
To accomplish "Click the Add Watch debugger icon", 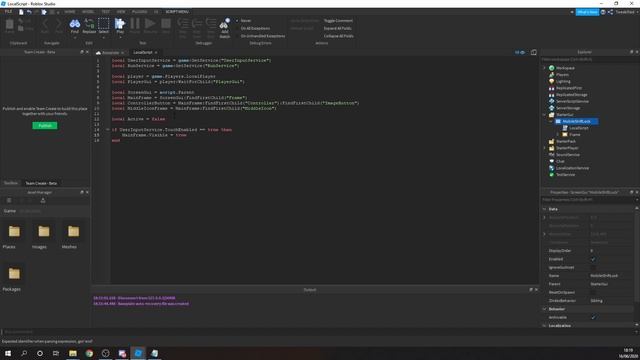I will [224, 28].
